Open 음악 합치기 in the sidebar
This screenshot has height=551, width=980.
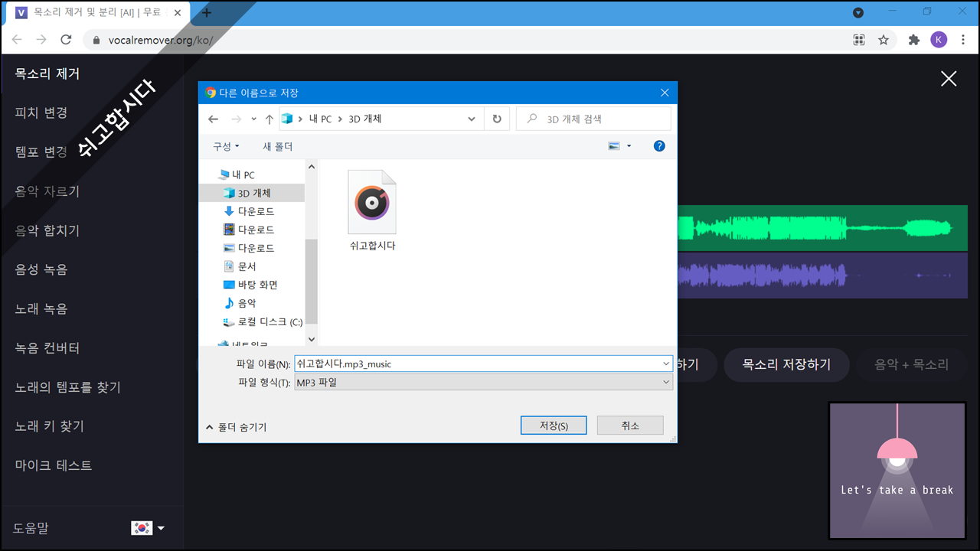coord(47,230)
